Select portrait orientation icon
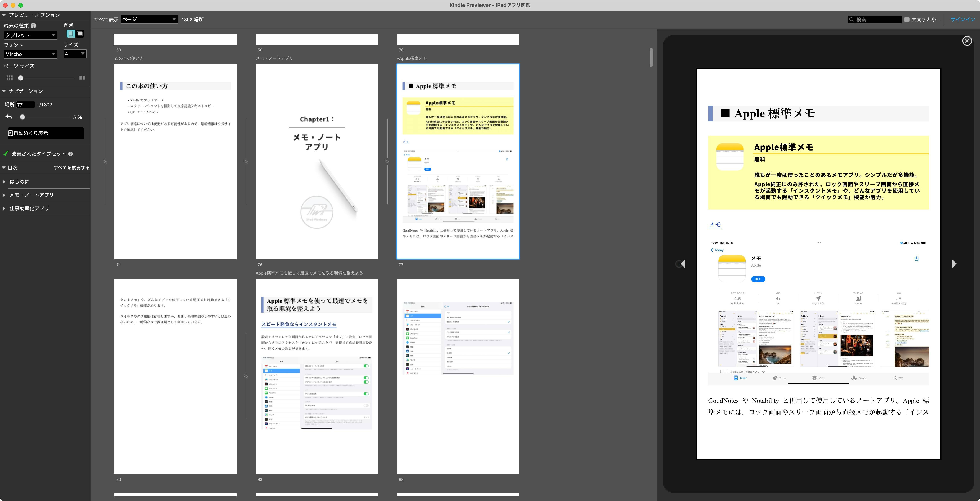This screenshot has height=501, width=980. click(x=71, y=34)
